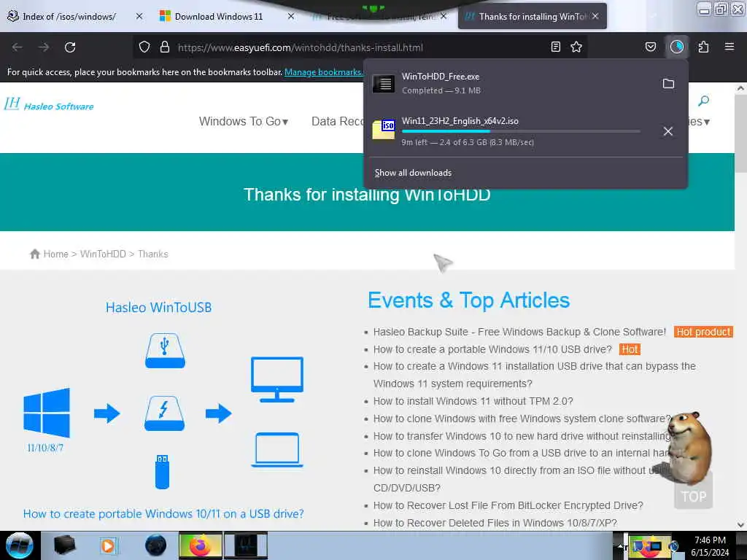The height and width of the screenshot is (560, 747).
Task: Expand the Data Recovery menu
Action: pos(337,122)
